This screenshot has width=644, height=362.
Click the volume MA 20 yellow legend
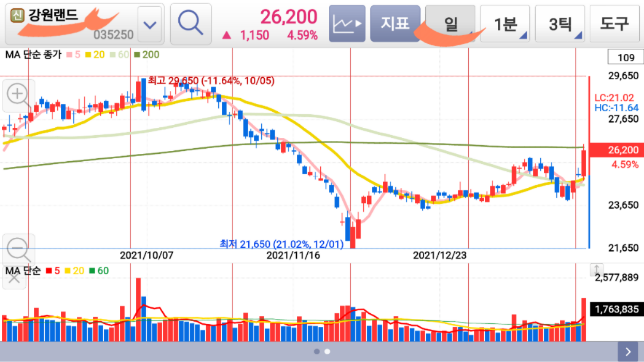(74, 271)
